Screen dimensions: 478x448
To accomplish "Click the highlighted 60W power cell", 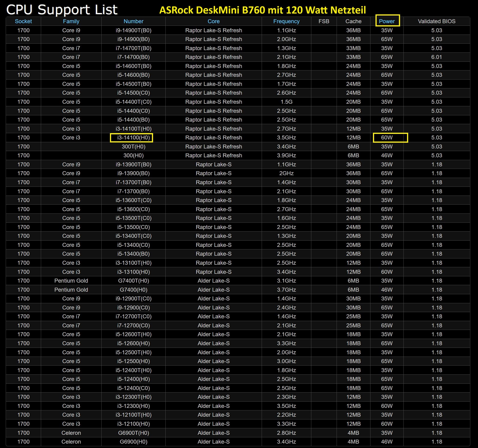I will coord(387,138).
